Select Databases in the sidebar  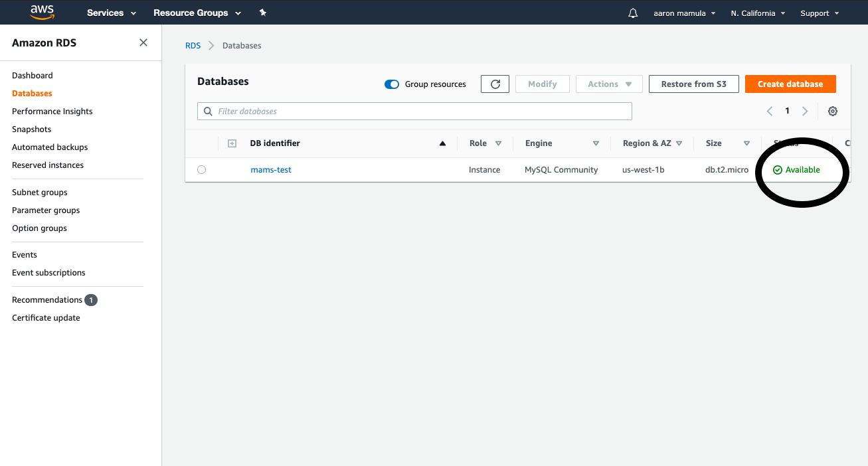(x=32, y=94)
